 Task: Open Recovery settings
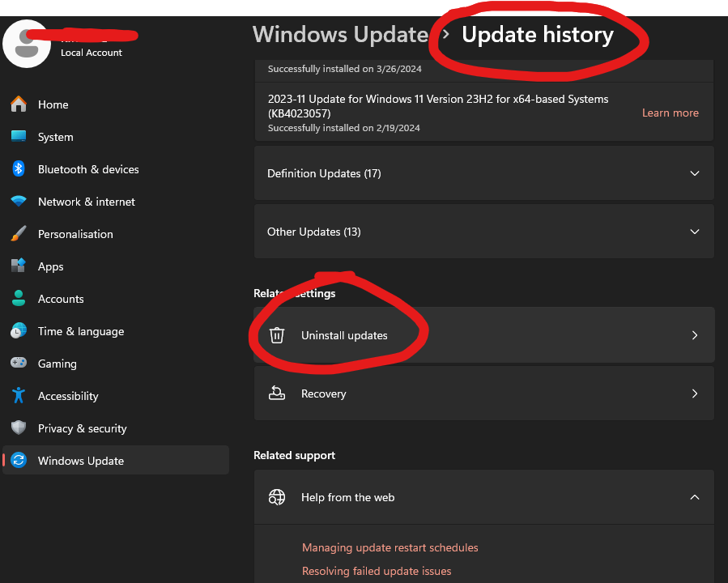click(483, 394)
